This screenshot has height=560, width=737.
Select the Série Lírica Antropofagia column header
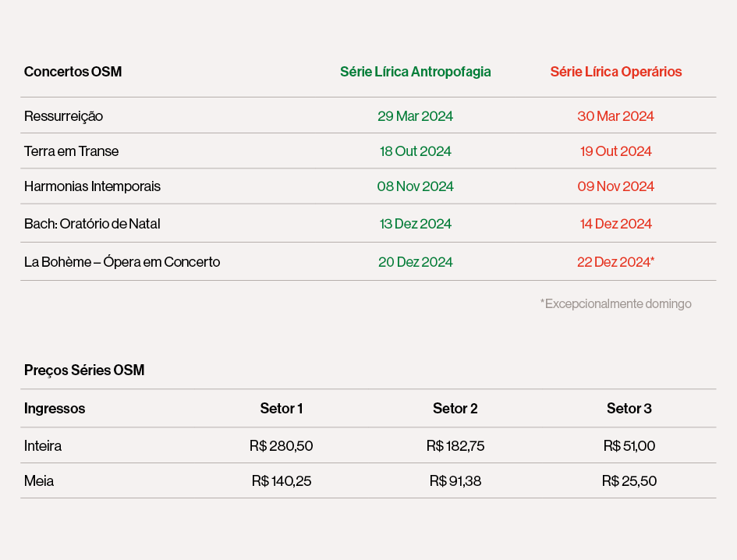(416, 72)
